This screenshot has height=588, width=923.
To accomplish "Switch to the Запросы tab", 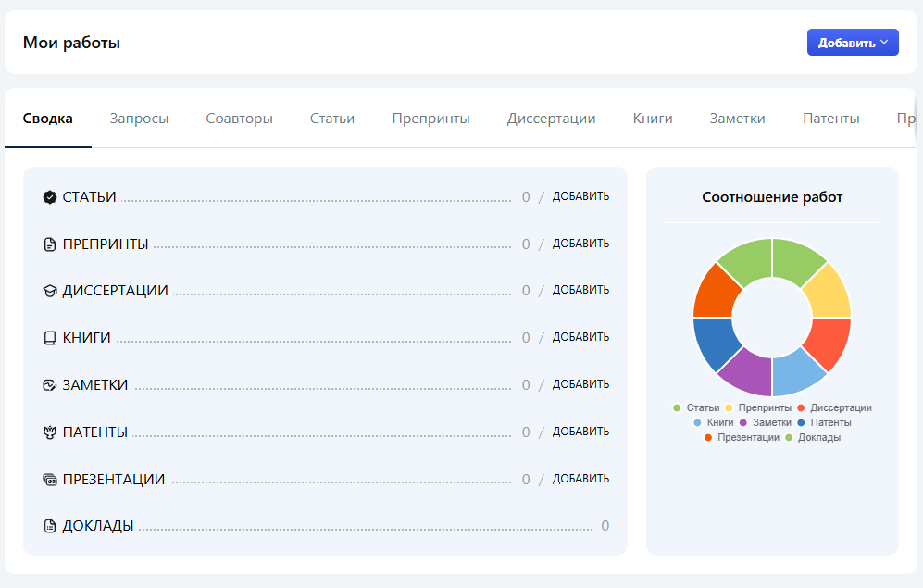I will 139,119.
